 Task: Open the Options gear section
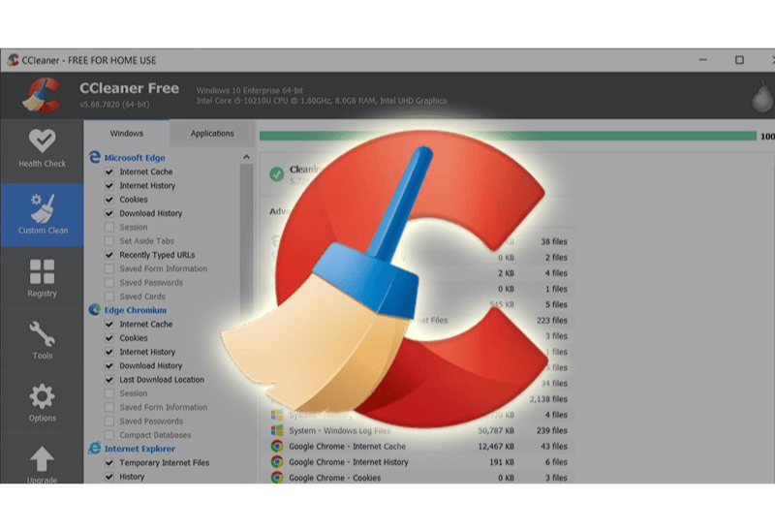42,402
